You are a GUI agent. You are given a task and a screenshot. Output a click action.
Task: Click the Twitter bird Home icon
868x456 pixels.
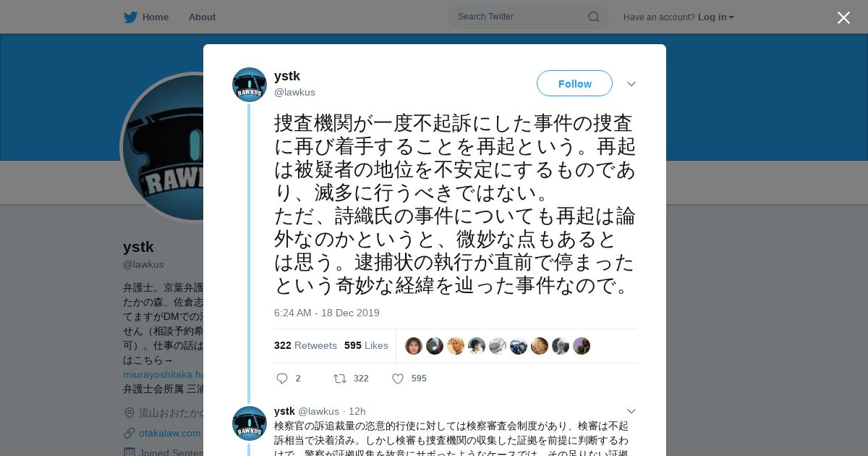130,17
